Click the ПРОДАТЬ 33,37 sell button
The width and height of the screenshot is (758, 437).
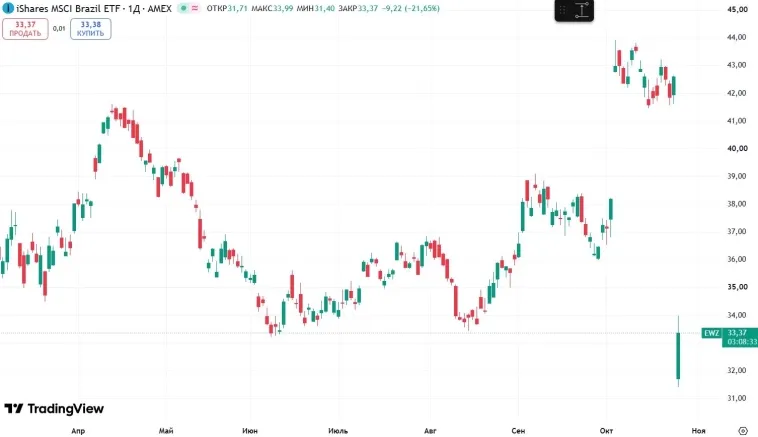pyautogui.click(x=25, y=29)
